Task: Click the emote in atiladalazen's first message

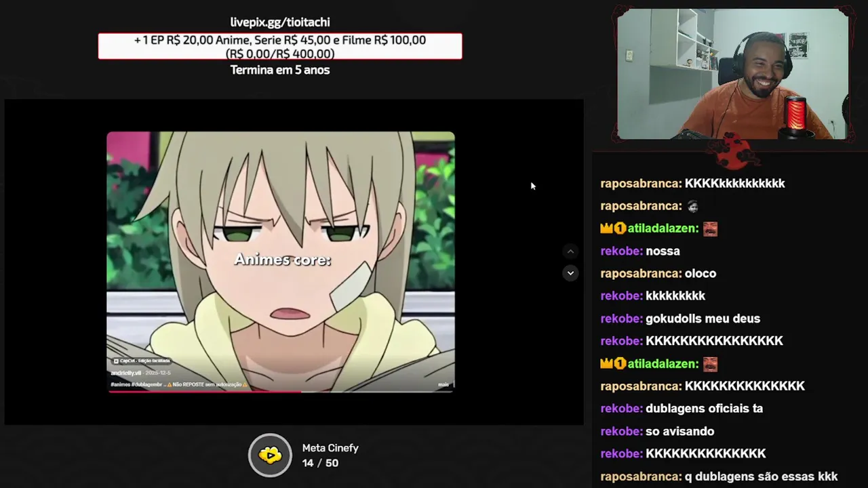Action: pos(710,228)
